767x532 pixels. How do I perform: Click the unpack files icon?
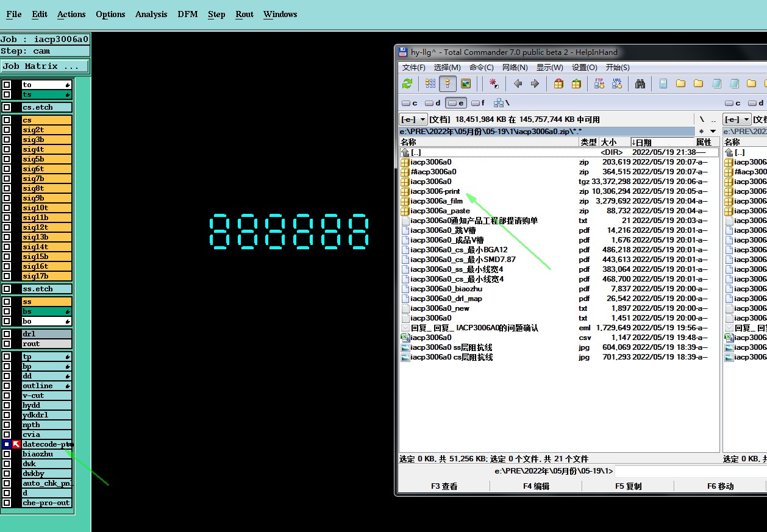(x=576, y=83)
